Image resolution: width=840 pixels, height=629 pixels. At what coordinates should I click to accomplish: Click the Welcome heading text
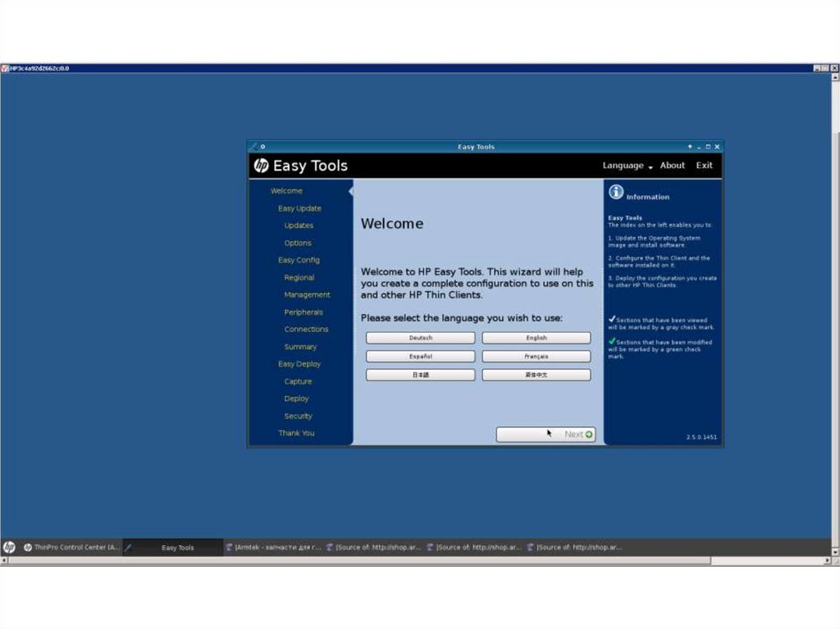tap(391, 223)
